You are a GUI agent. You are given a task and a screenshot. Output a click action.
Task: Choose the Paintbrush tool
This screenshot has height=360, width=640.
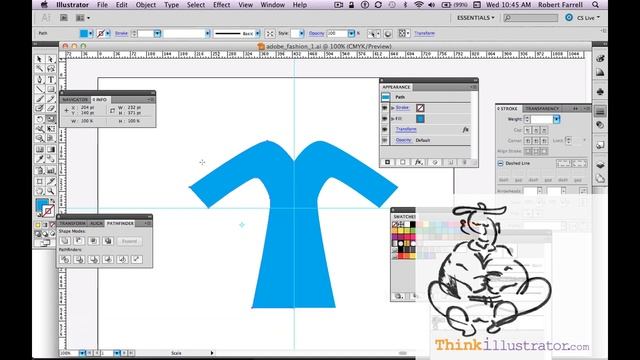coord(40,99)
